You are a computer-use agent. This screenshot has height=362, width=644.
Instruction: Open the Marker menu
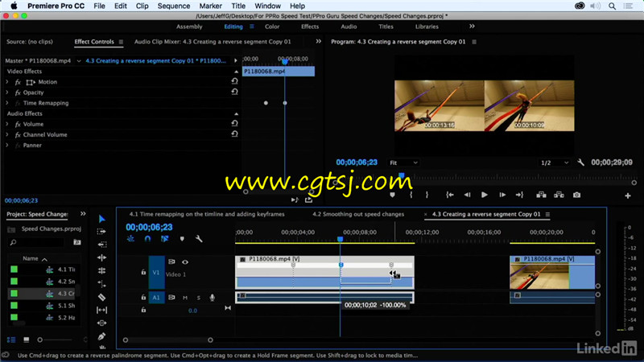(210, 6)
